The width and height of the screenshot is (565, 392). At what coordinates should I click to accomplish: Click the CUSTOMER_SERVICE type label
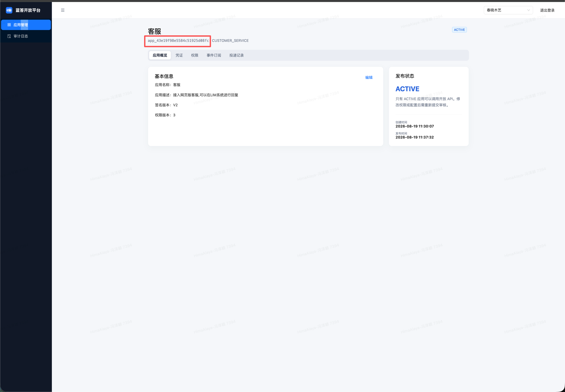230,41
